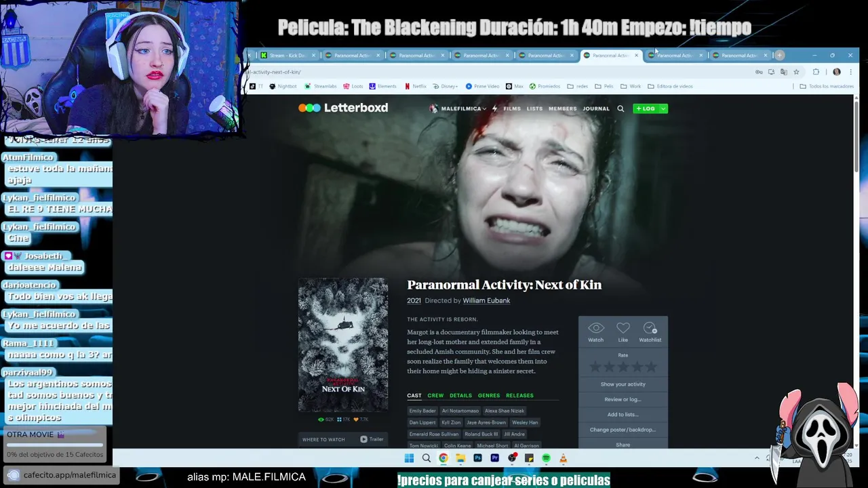Screen dimensions: 868x488
Task: Click cast member Roland Buck III
Action: coord(481,434)
